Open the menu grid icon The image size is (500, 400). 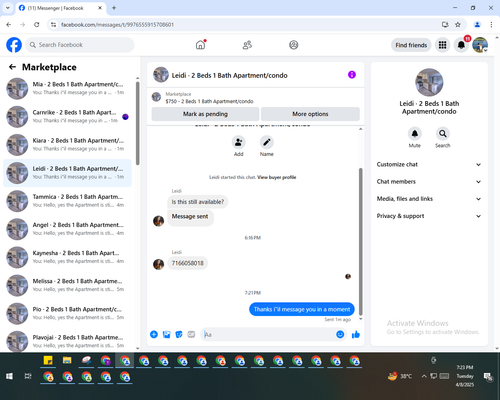pos(442,45)
